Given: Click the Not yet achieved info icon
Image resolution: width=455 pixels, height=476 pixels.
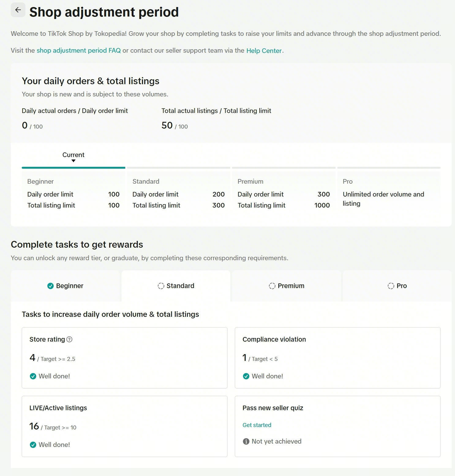Looking at the screenshot, I should (246, 441).
